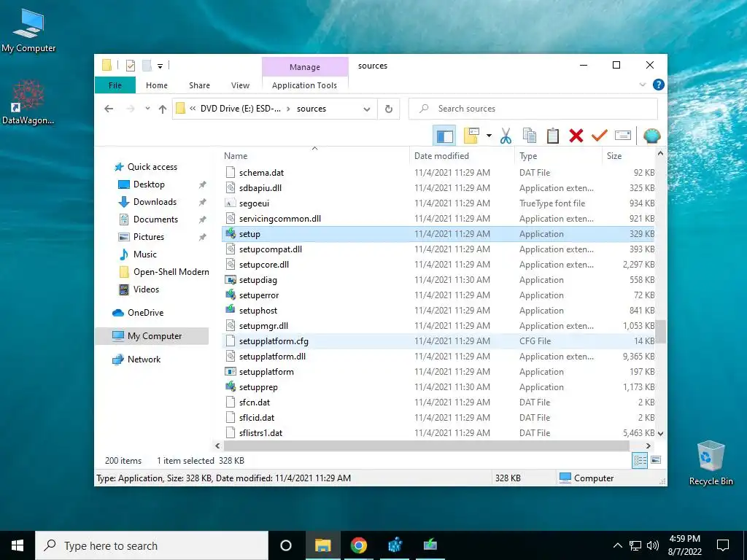Open Videos in navigation pane
Image resolution: width=747 pixels, height=560 pixels.
[146, 289]
